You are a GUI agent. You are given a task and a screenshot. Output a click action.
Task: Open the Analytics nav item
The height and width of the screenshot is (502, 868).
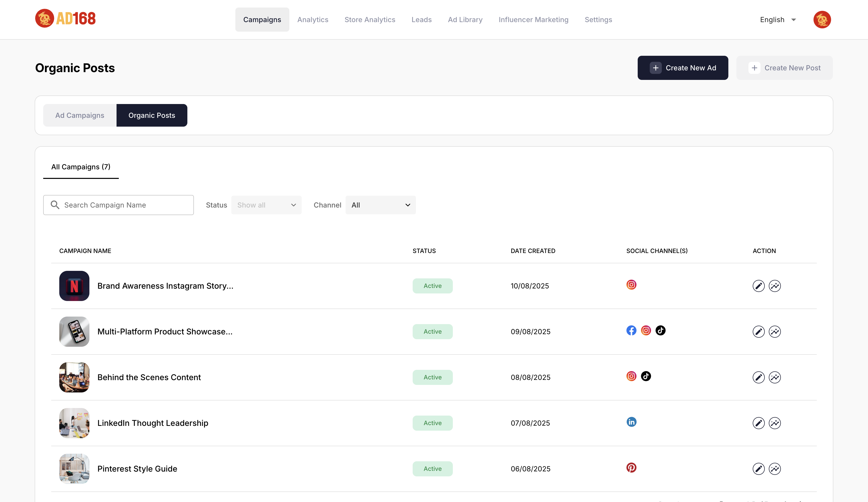(x=313, y=20)
